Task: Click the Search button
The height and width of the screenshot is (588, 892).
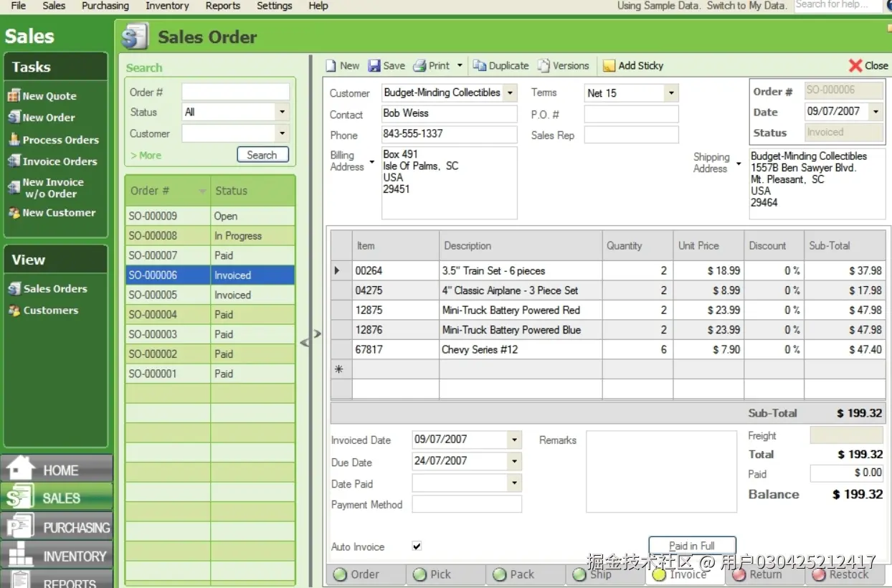Action: 262,155
